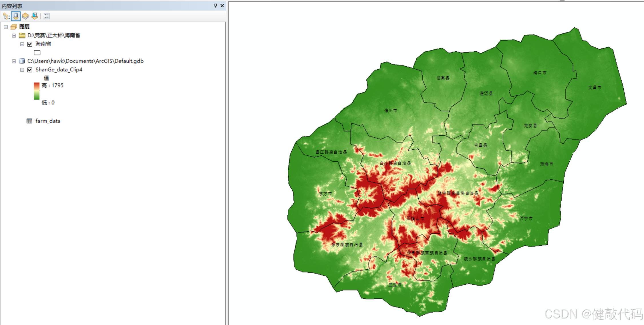The height and width of the screenshot is (325, 644).
Task: Toggle ShanGe_data_Clip4 layer visibility checkbox
Action: point(30,70)
